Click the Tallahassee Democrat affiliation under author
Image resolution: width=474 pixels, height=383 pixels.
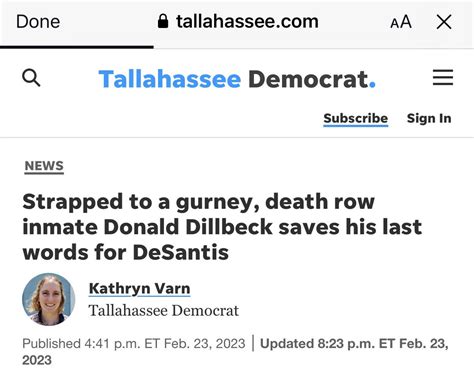click(164, 311)
